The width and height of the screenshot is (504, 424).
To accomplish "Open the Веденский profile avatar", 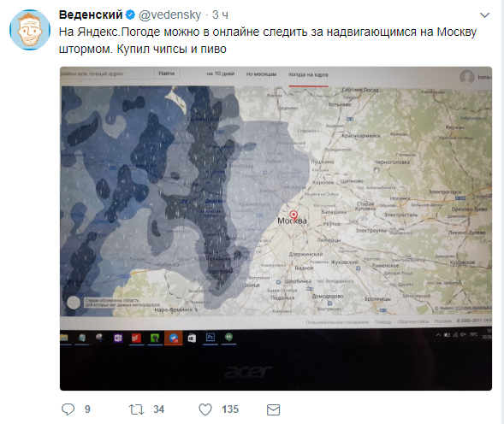I will [30, 30].
